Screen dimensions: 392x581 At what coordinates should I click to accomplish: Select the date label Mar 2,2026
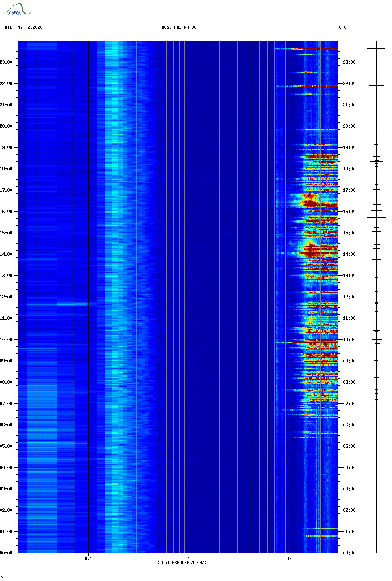coord(30,27)
